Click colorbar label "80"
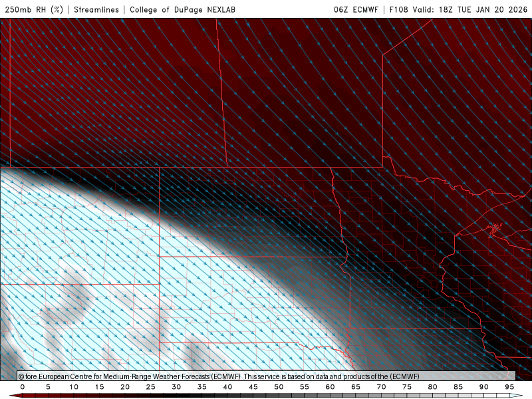Viewport: 532px width, 399px height. pos(433,387)
